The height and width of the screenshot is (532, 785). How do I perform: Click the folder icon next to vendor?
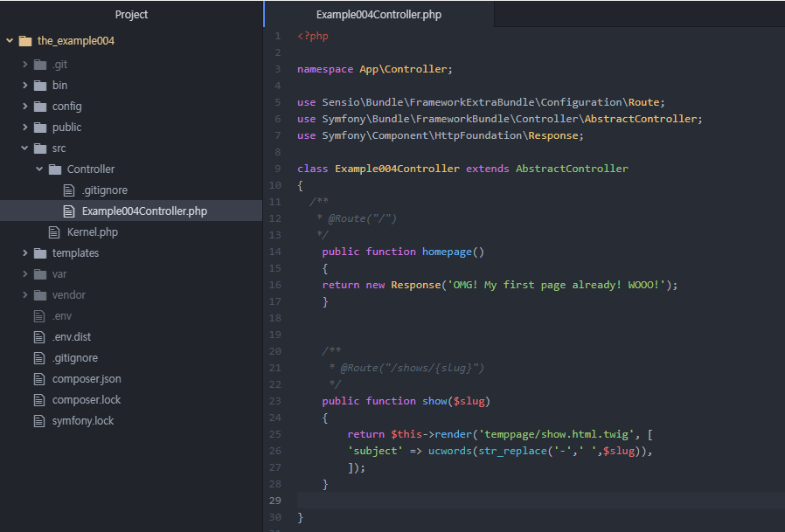tap(39, 295)
